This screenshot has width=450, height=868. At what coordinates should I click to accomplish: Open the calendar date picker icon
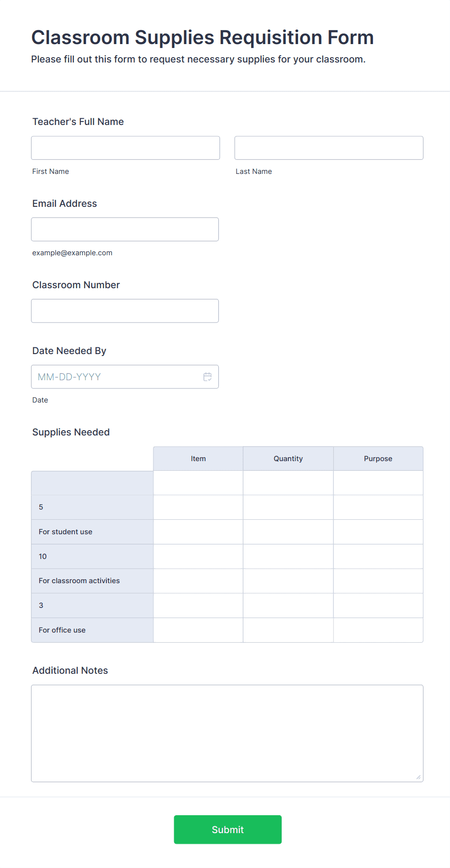tap(208, 376)
